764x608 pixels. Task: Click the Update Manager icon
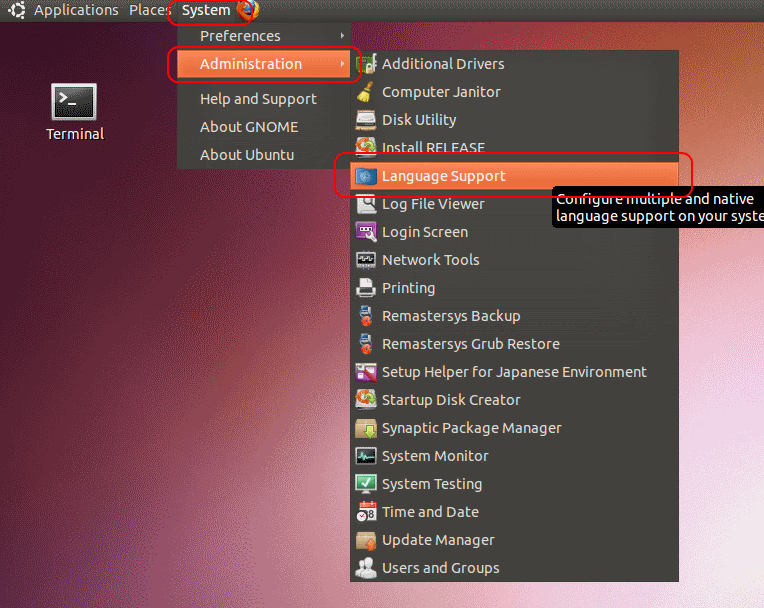click(x=365, y=540)
